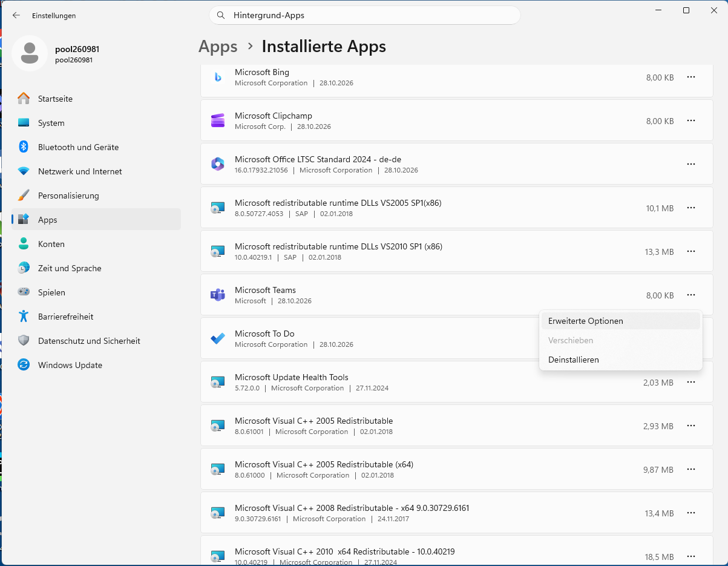
Task: Open options for Visual C++ 2005 Redistributable (x64)
Action: [x=691, y=469]
